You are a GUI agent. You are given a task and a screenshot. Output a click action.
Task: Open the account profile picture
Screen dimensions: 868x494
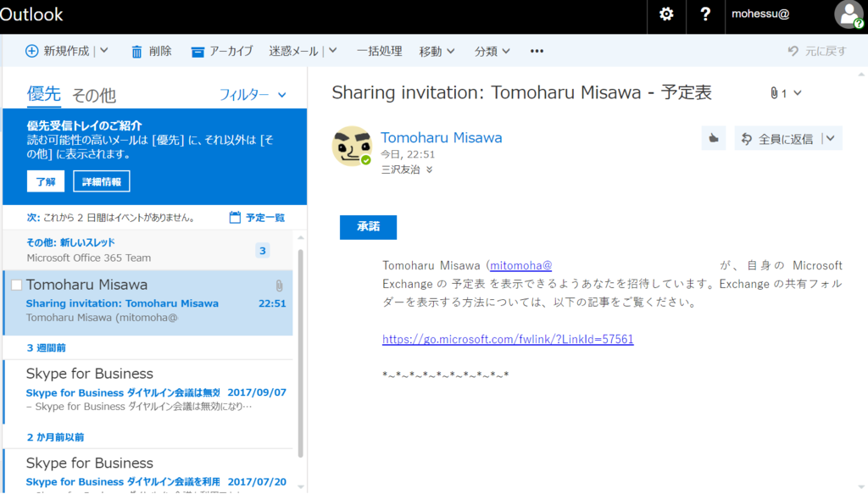(x=849, y=14)
